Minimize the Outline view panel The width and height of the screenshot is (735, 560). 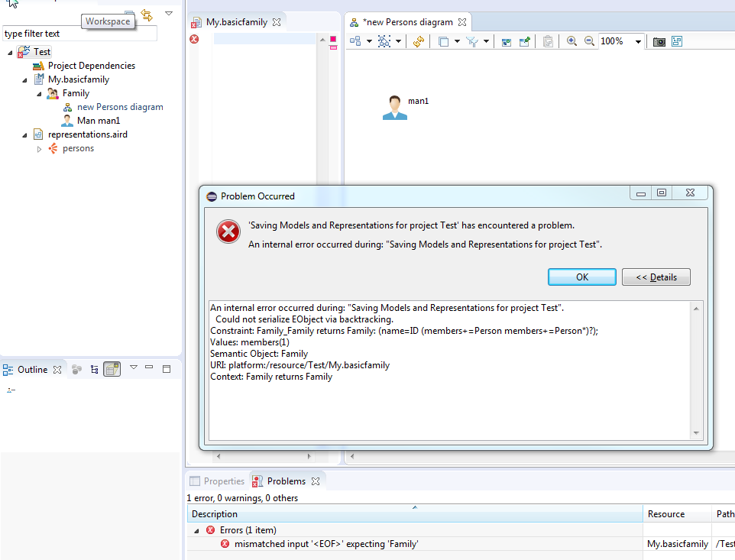pyautogui.click(x=149, y=367)
